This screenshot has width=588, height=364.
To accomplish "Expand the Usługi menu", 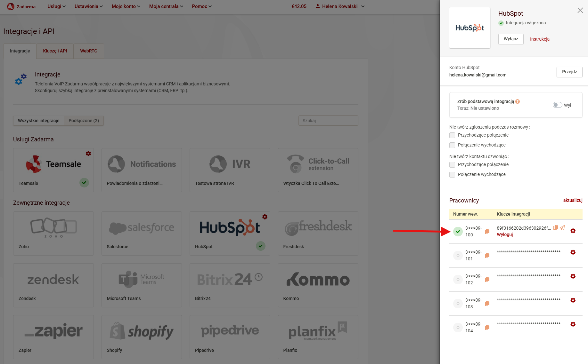I will pos(56,6).
